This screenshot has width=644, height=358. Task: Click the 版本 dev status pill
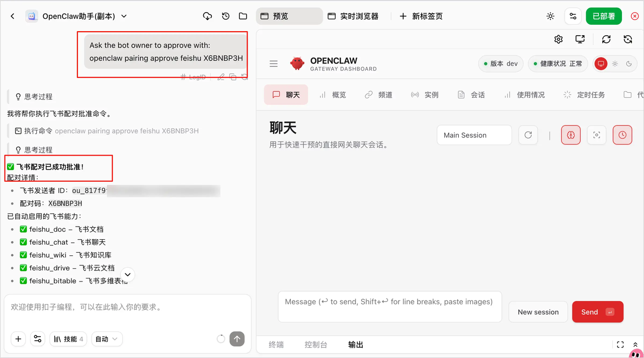(501, 63)
